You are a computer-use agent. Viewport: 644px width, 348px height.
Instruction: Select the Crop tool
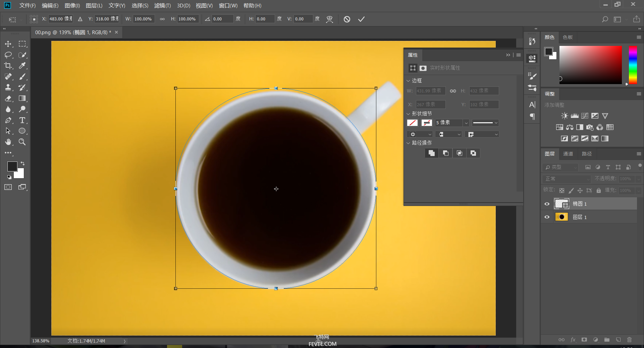point(8,66)
